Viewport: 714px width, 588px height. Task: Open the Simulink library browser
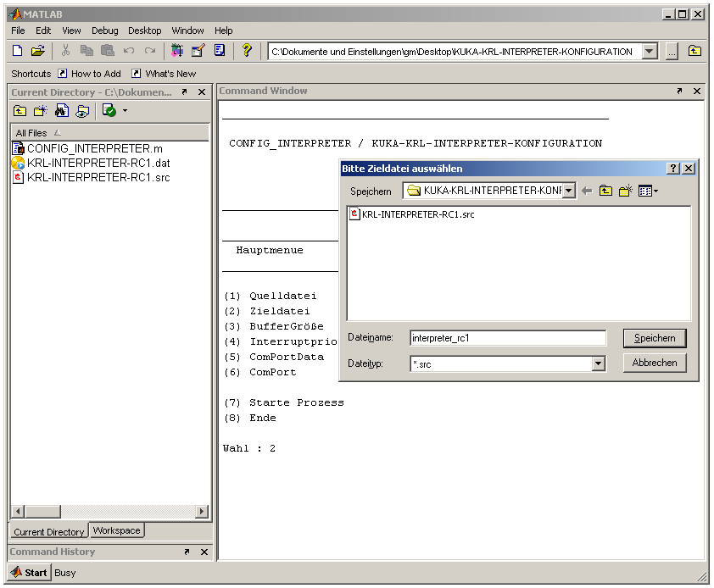click(179, 51)
